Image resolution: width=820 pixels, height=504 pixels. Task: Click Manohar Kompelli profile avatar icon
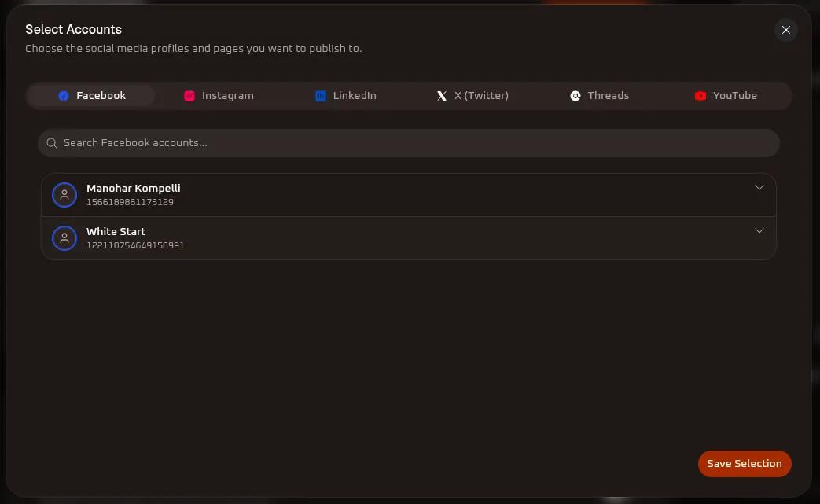(x=64, y=195)
